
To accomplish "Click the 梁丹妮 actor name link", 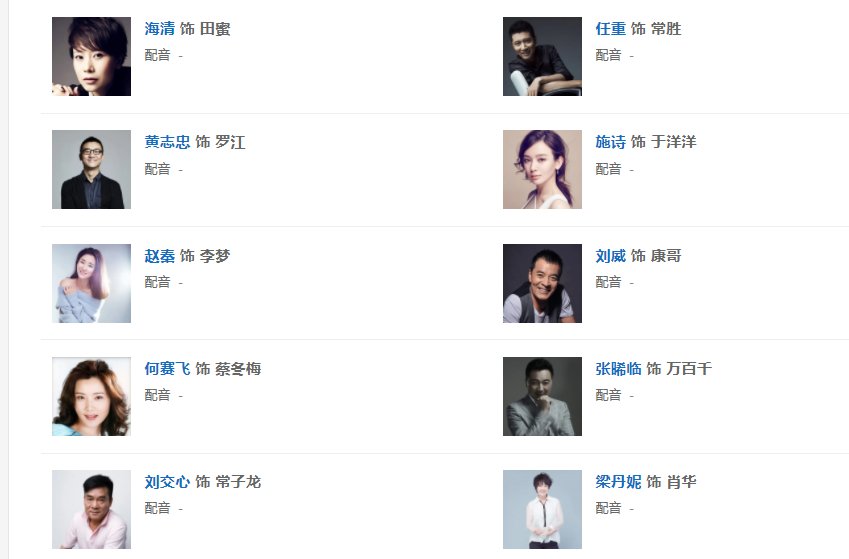I will coord(618,482).
